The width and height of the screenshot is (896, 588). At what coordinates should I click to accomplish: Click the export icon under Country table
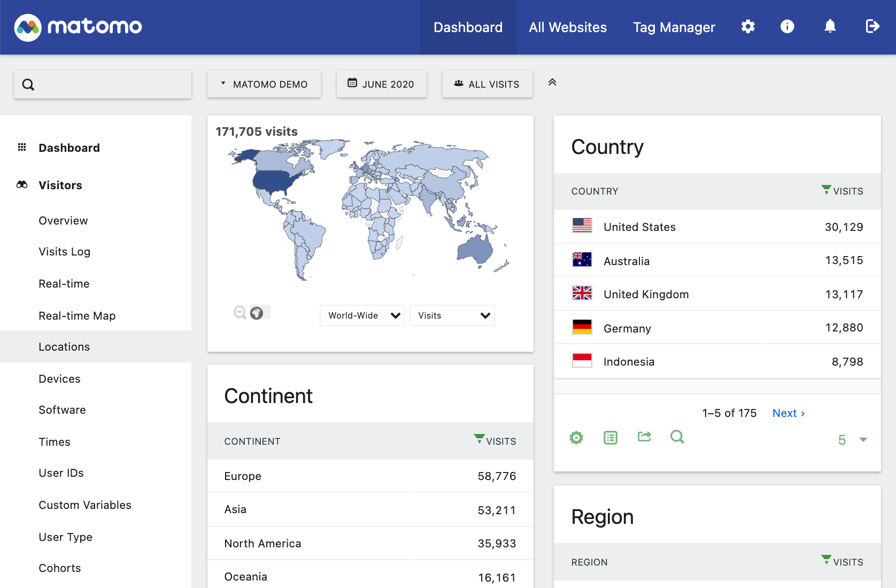click(644, 437)
